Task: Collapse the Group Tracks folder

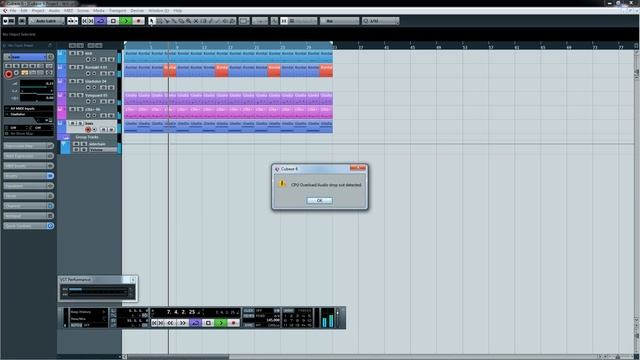Action: point(65,138)
